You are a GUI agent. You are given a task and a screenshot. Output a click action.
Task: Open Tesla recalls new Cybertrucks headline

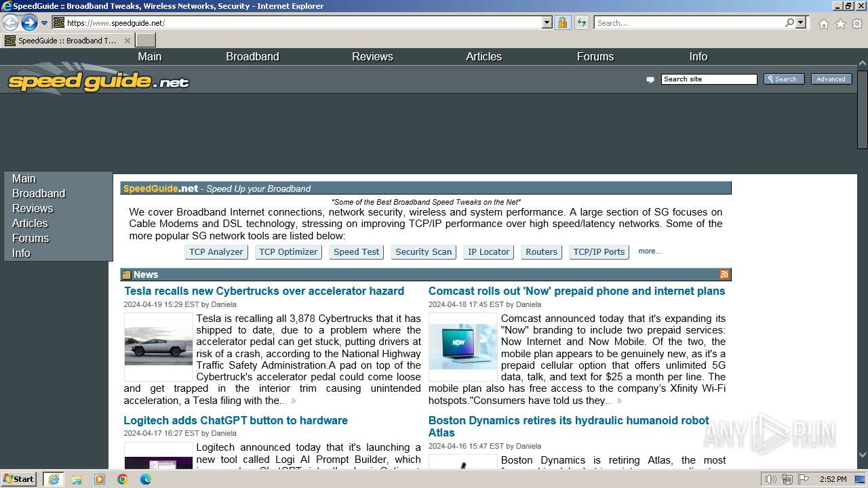pyautogui.click(x=264, y=291)
